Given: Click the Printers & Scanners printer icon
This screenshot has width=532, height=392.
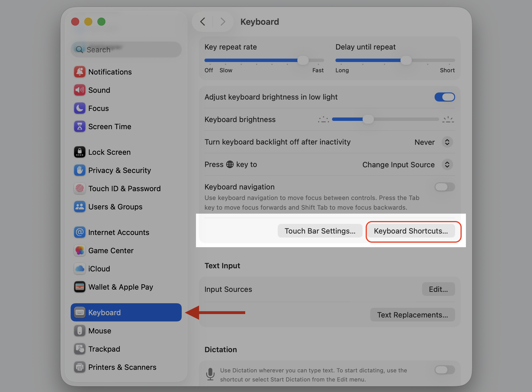Looking at the screenshot, I should [80, 367].
